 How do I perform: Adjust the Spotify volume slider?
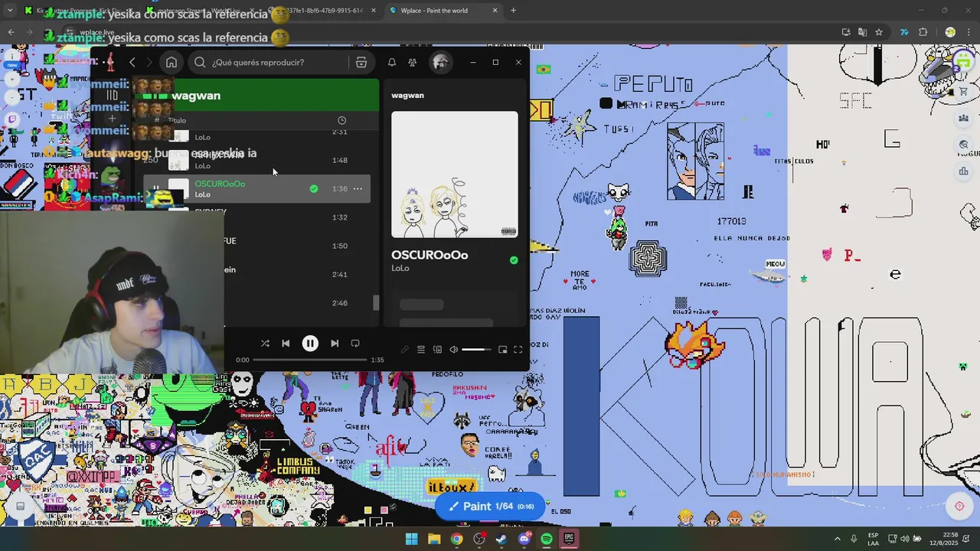477,350
